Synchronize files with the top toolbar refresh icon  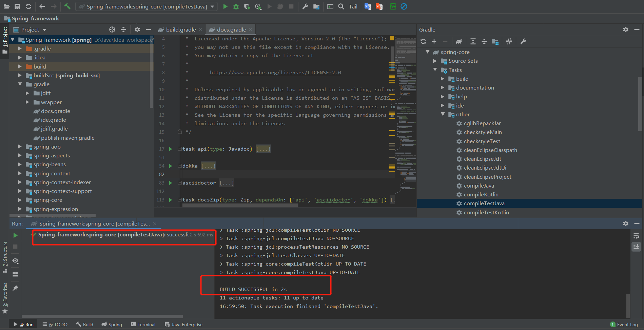[x=28, y=6]
